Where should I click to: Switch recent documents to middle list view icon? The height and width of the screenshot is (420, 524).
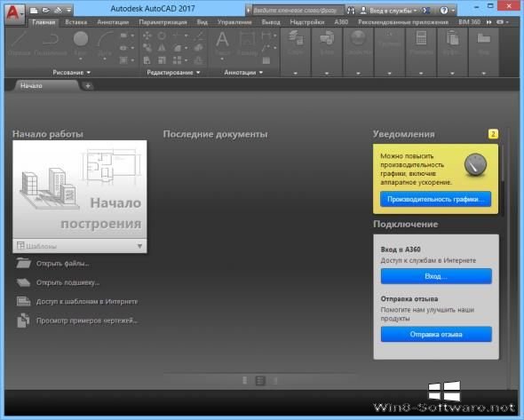[260, 381]
